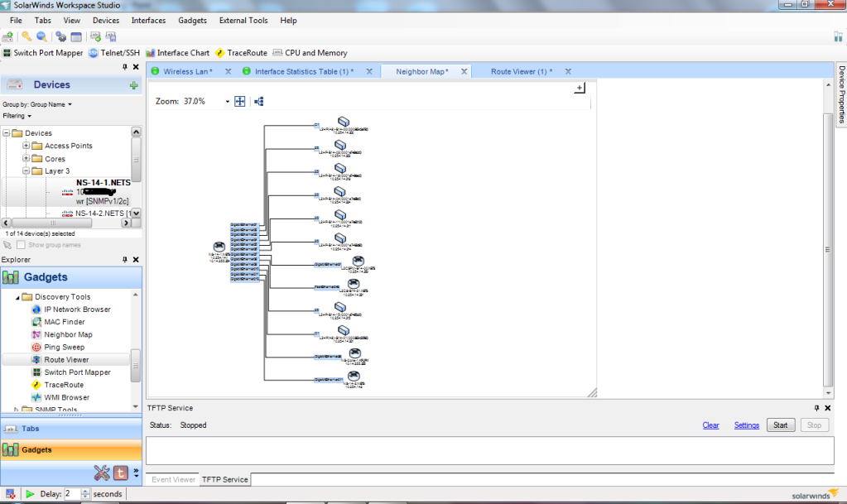Click the stop icon in status bar

(x=10, y=494)
